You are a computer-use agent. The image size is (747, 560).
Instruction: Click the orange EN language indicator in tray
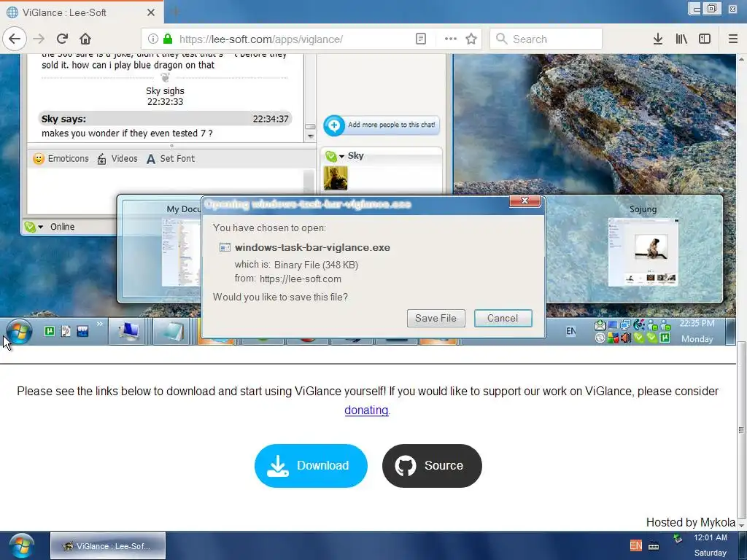pyautogui.click(x=635, y=545)
